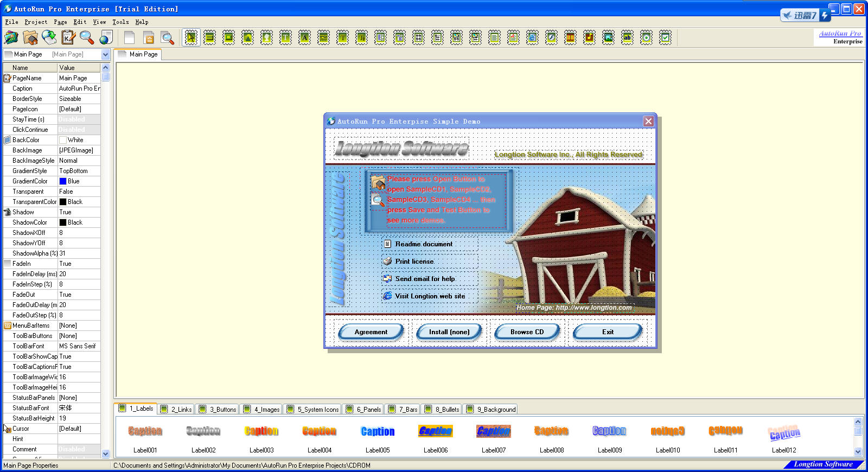Click the AutoRun Pro link at top right
The width and height of the screenshot is (868, 472).
pyautogui.click(x=840, y=34)
